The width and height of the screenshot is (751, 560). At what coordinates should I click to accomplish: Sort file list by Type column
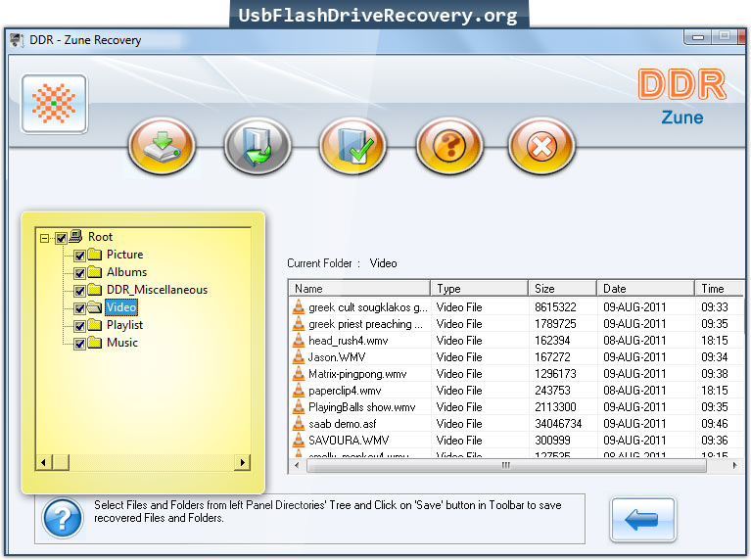pos(479,289)
